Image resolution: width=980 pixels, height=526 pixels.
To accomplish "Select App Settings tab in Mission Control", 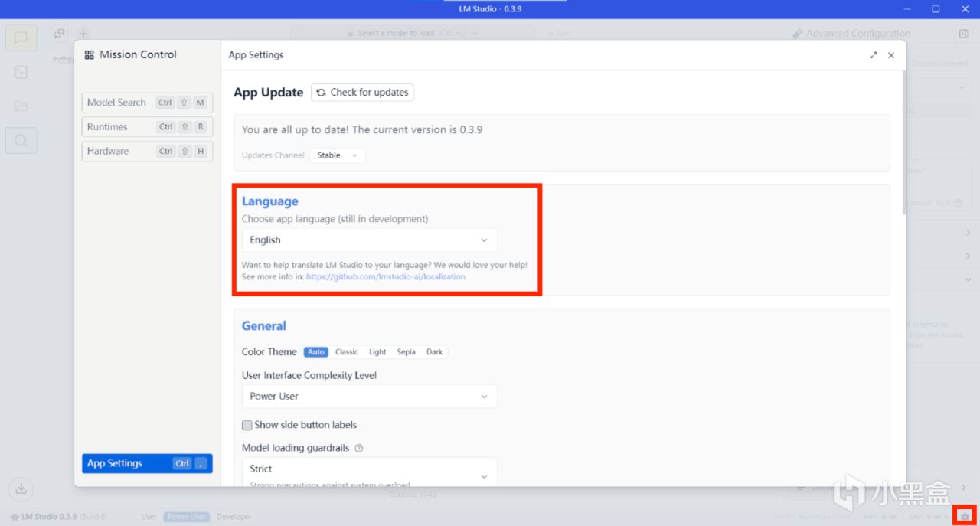I will [147, 463].
